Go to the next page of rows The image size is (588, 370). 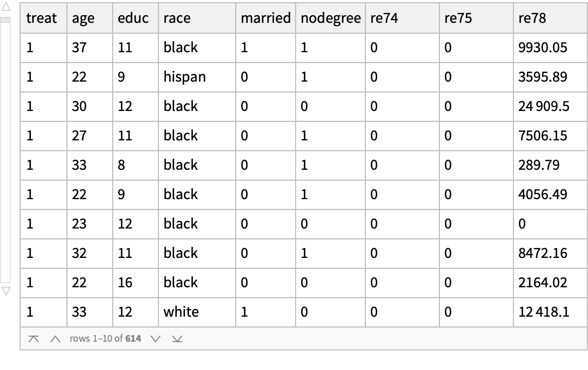tap(156, 339)
